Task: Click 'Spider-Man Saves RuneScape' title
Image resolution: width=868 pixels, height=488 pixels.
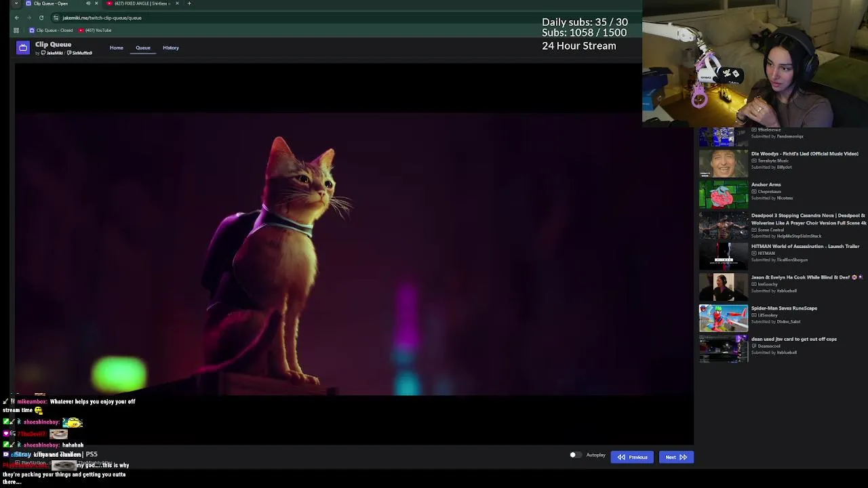Action: (784, 308)
